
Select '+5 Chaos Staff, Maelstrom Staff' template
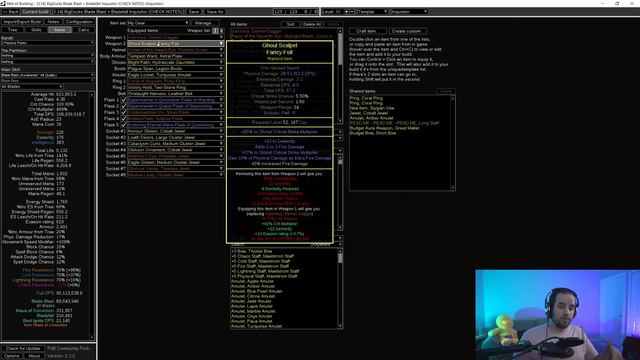coord(262,256)
